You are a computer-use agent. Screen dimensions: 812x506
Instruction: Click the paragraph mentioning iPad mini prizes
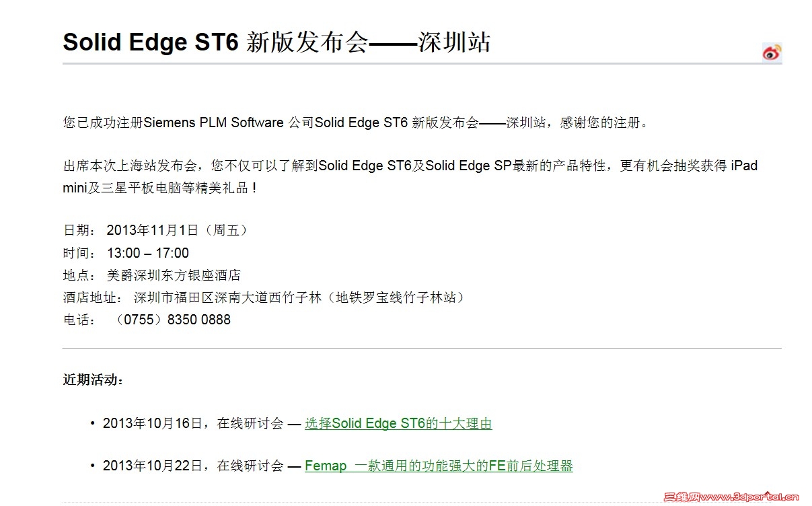click(x=409, y=166)
